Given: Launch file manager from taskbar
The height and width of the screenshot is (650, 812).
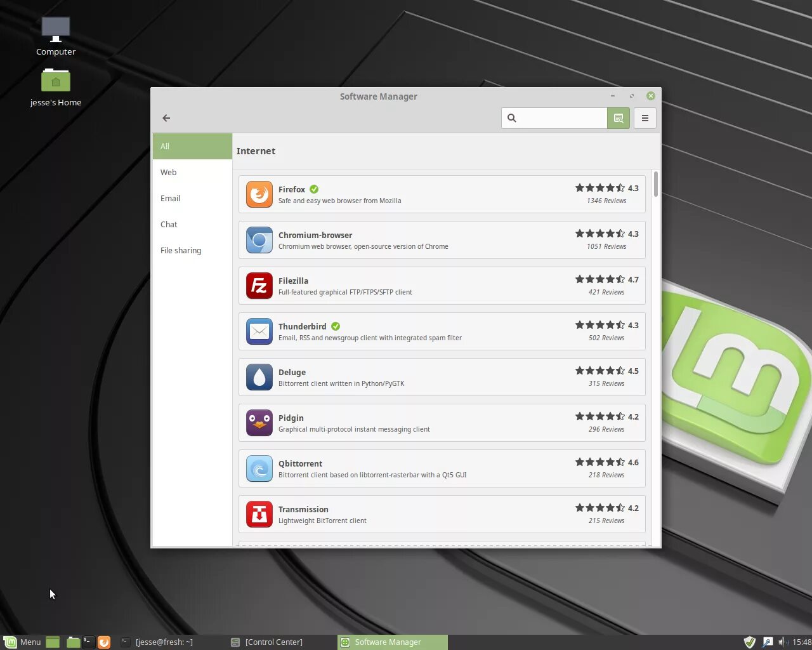Looking at the screenshot, I should click(x=73, y=642).
